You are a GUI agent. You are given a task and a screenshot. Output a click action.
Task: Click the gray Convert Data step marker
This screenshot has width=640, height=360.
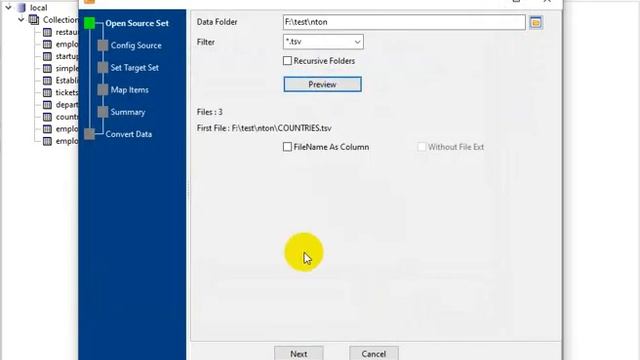(x=89, y=134)
